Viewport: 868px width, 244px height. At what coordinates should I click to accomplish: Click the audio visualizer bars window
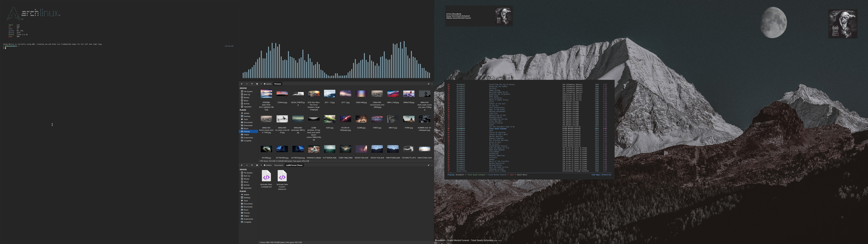pyautogui.click(x=336, y=60)
